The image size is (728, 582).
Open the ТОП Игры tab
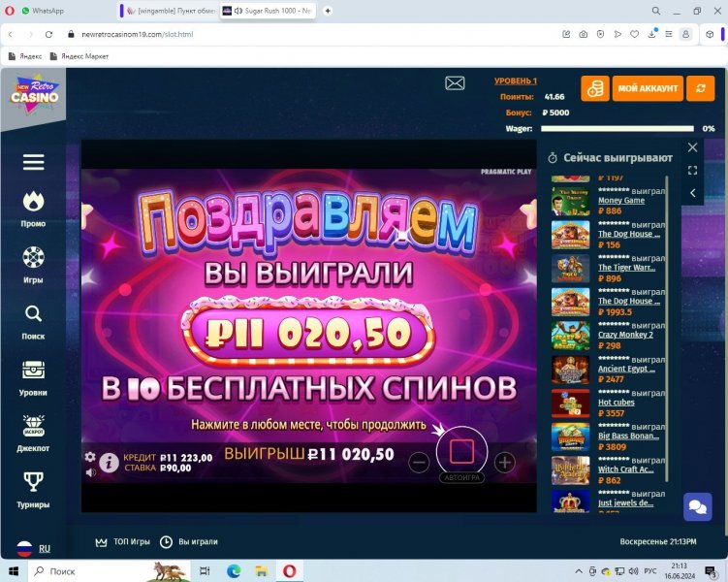123,542
